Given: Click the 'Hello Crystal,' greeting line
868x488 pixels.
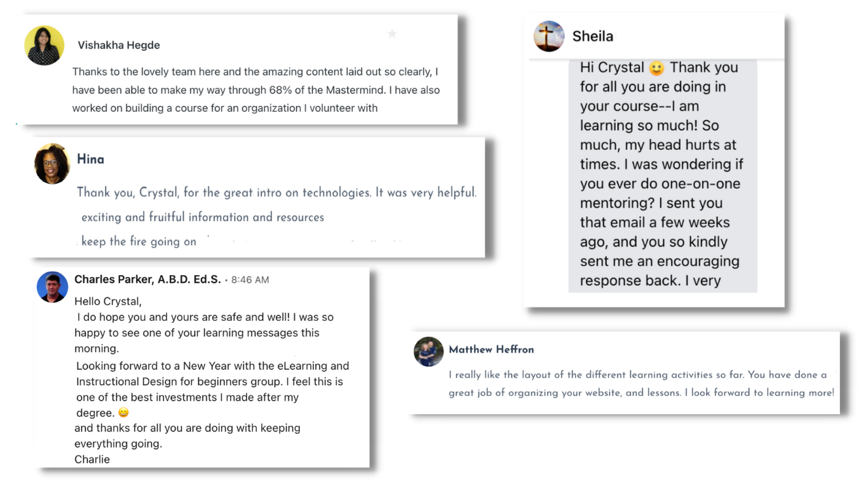Looking at the screenshot, I should [x=108, y=301].
